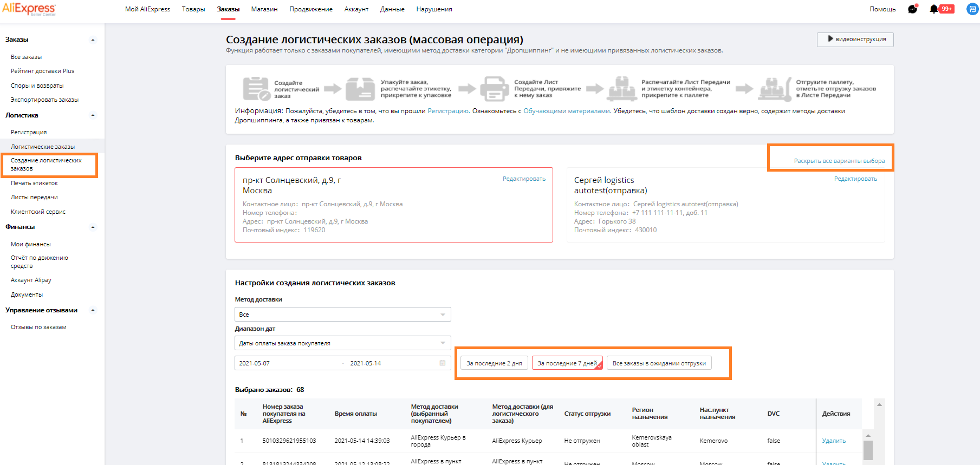The width and height of the screenshot is (980, 465).
Task: Click the Время оплаты column header
Action: (x=356, y=414)
